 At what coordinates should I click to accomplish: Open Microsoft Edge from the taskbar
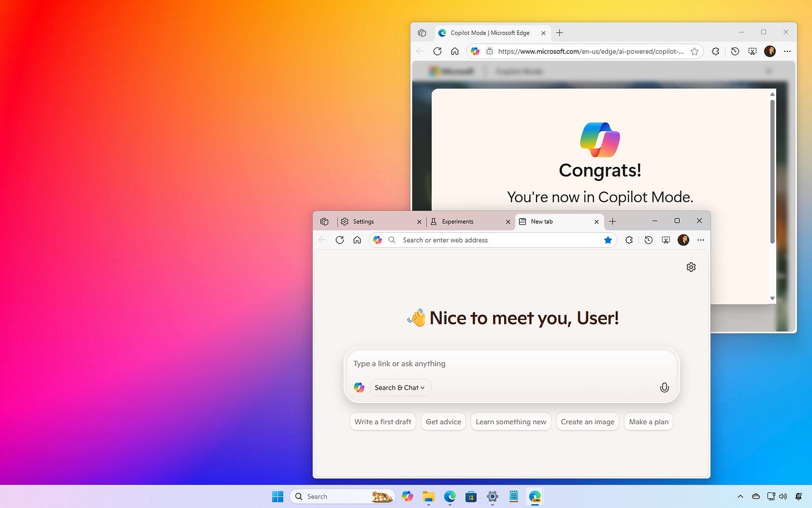click(x=449, y=496)
